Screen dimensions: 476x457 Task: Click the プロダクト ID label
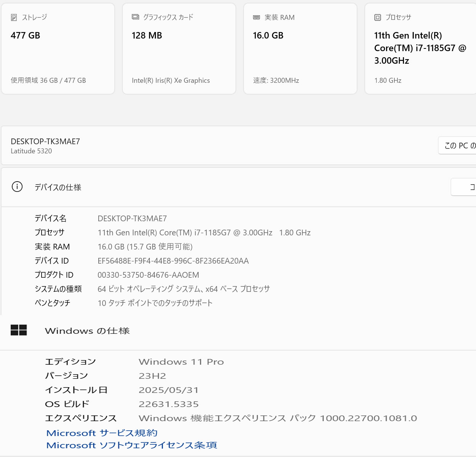point(54,275)
